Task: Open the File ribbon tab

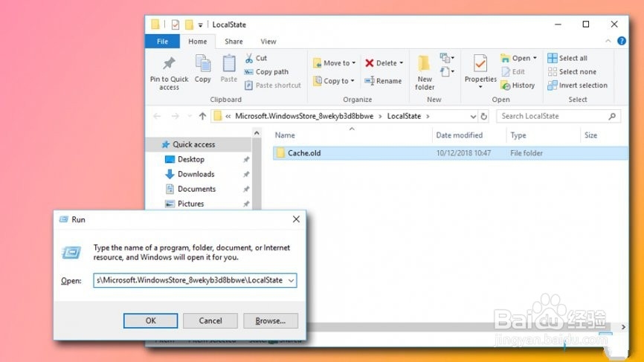Action: (162, 42)
